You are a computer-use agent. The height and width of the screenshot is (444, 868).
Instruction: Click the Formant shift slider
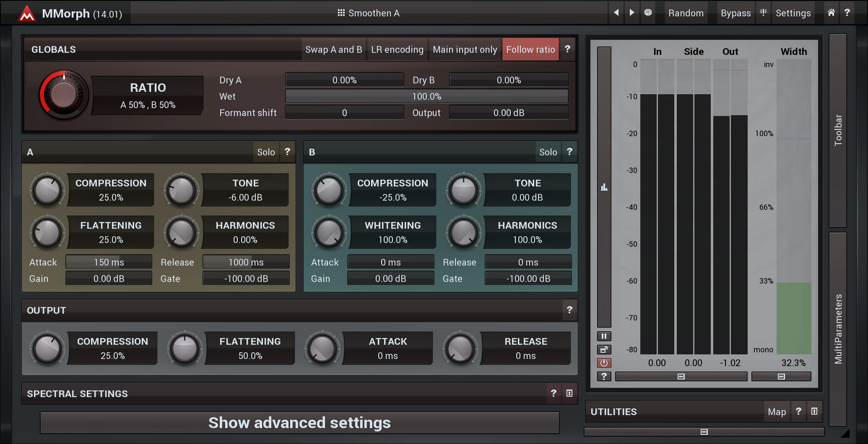344,113
